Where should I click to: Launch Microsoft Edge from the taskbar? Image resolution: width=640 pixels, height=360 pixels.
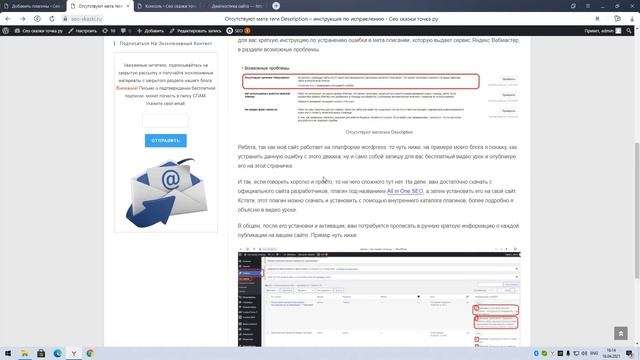[57, 353]
